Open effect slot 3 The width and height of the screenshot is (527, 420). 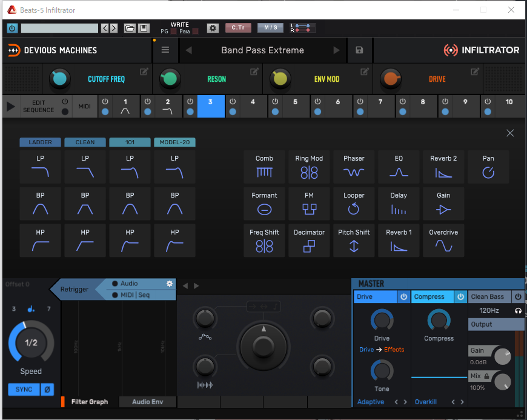[x=211, y=106]
